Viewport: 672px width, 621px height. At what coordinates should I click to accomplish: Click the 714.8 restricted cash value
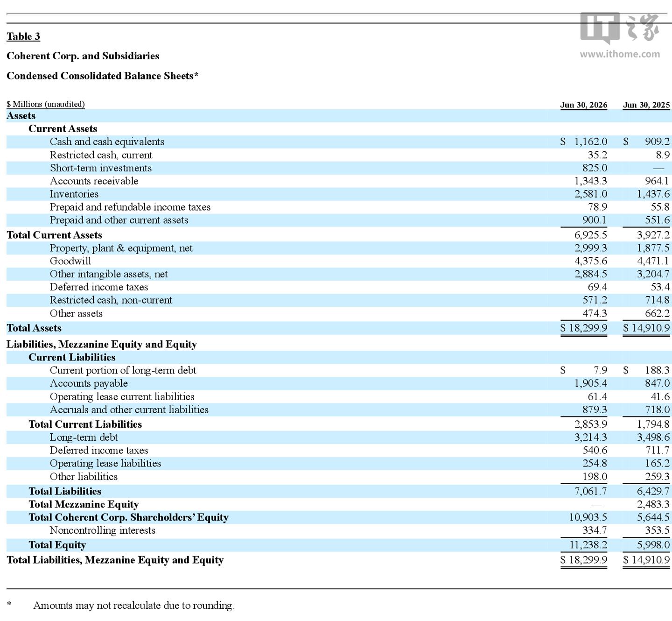[657, 301]
